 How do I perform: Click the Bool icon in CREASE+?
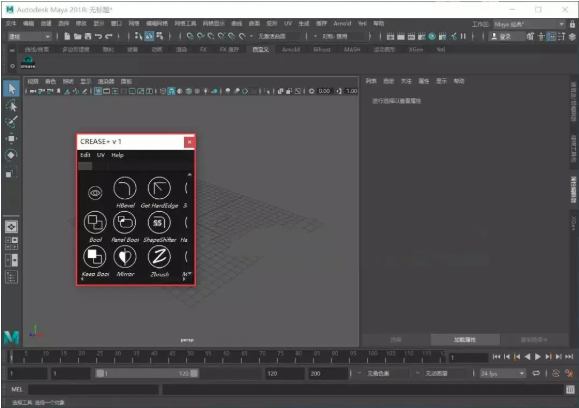point(95,223)
